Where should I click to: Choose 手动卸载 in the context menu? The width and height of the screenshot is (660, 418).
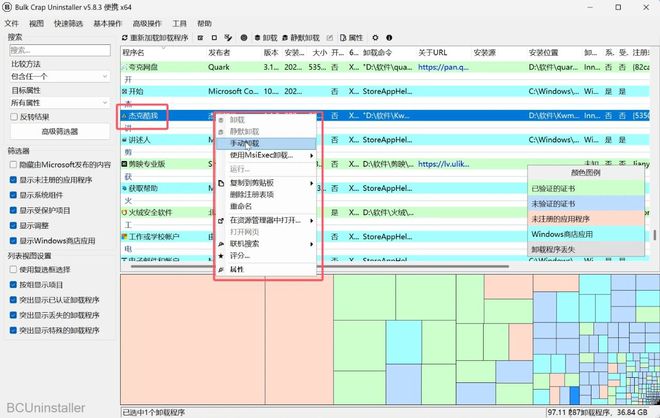click(266, 144)
